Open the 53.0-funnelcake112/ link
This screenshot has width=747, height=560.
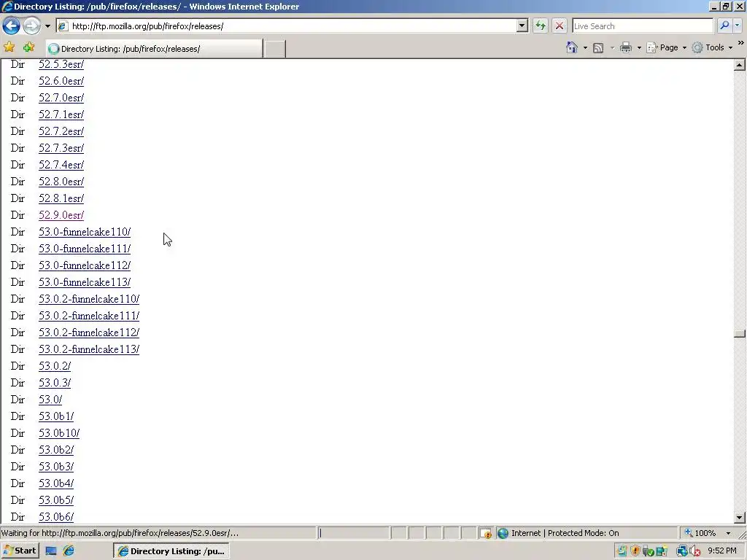click(x=85, y=265)
